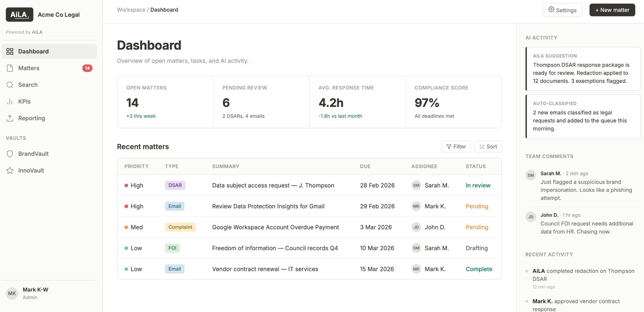Open Mark K-W's profile avatar at bottom left

[12, 293]
